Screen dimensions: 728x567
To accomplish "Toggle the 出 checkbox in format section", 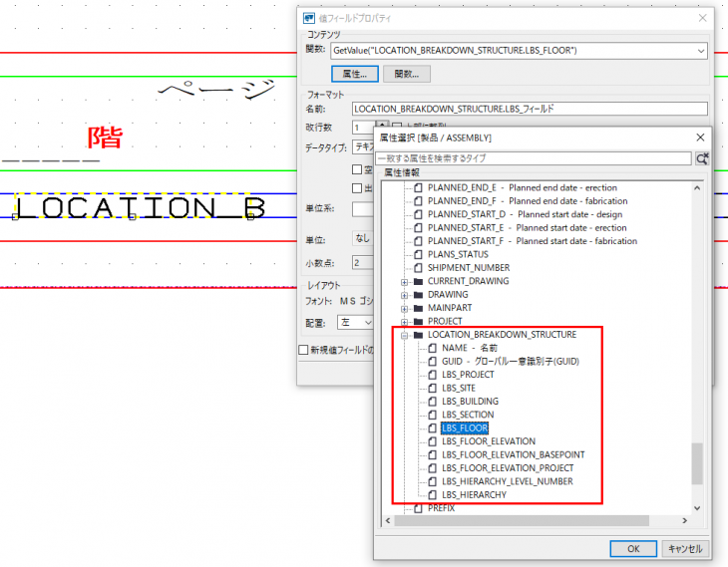I will point(357,188).
